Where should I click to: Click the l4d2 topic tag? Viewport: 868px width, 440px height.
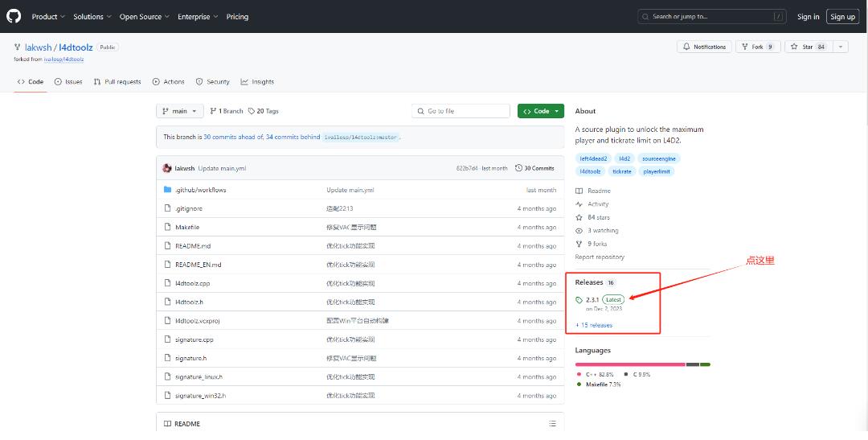click(x=624, y=158)
